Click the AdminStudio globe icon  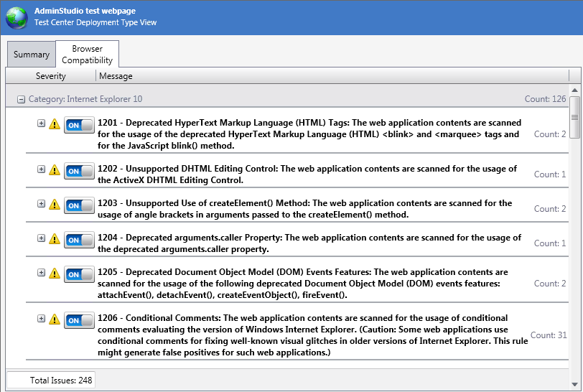tap(17, 18)
